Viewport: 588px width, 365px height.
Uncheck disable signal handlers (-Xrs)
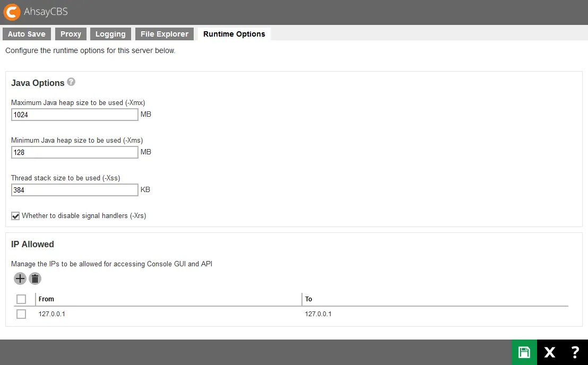click(x=15, y=215)
